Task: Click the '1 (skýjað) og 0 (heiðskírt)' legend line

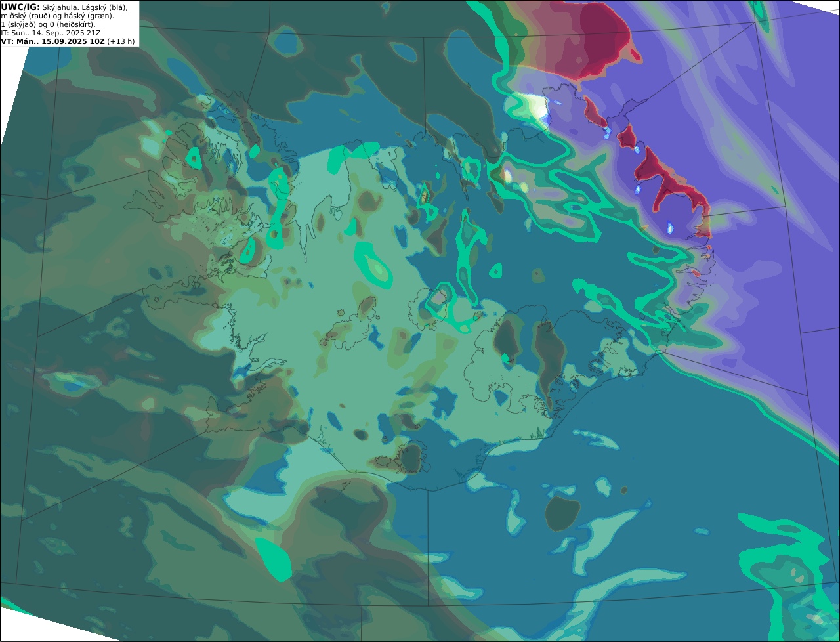Action: [x=48, y=24]
